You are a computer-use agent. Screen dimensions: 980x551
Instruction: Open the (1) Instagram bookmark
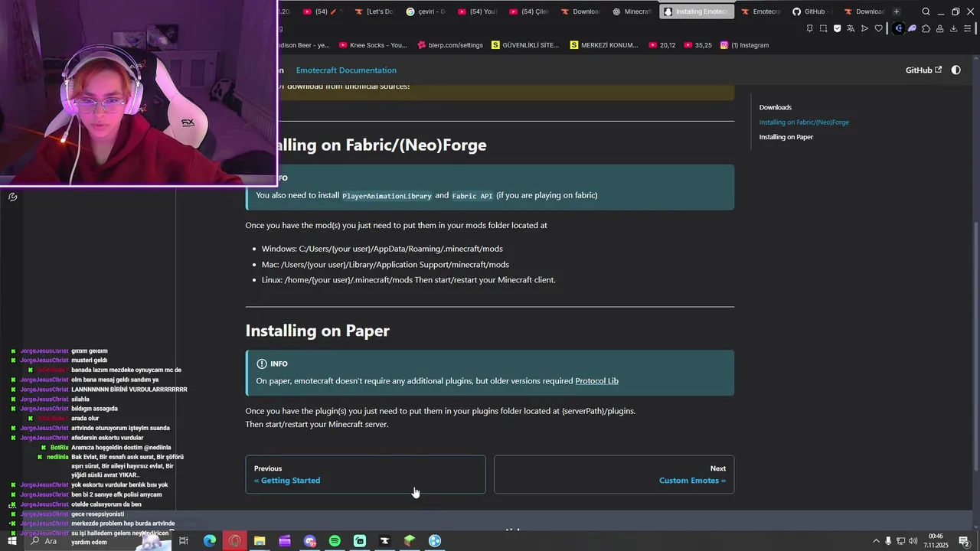pyautogui.click(x=744, y=45)
